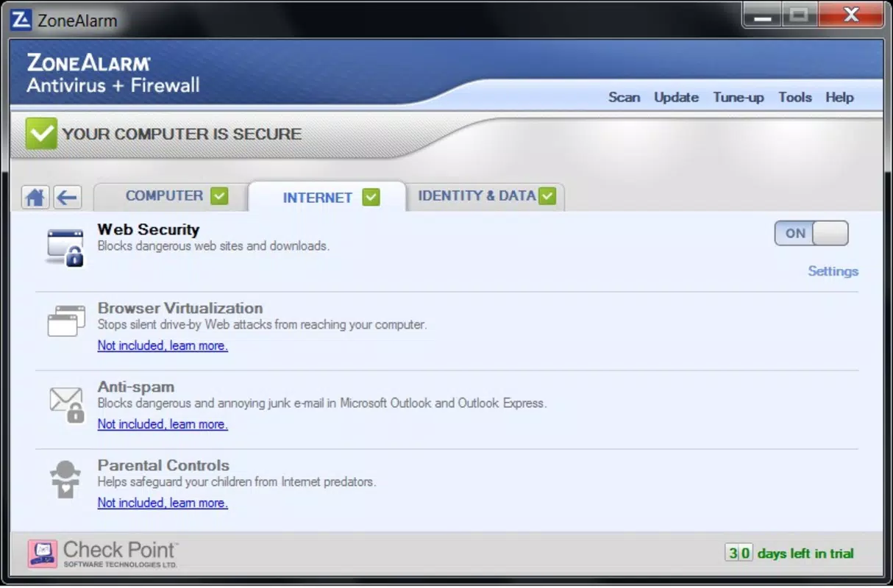Image resolution: width=893 pixels, height=588 pixels.
Task: Click the Parental Controls heading
Action: [x=163, y=465]
